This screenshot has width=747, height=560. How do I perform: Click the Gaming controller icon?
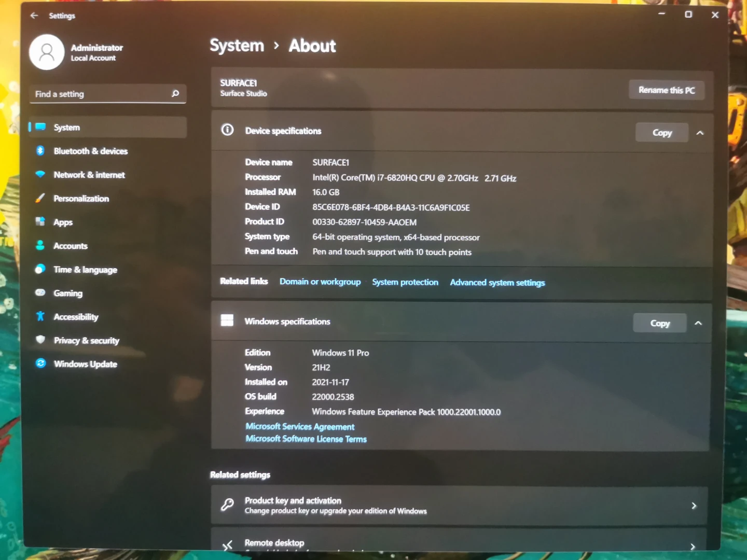click(x=40, y=292)
